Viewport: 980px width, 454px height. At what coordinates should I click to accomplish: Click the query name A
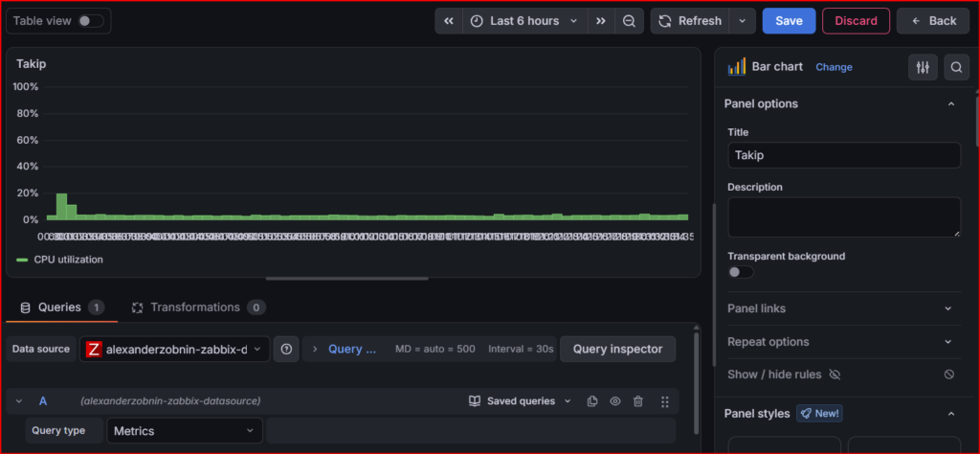coord(42,401)
